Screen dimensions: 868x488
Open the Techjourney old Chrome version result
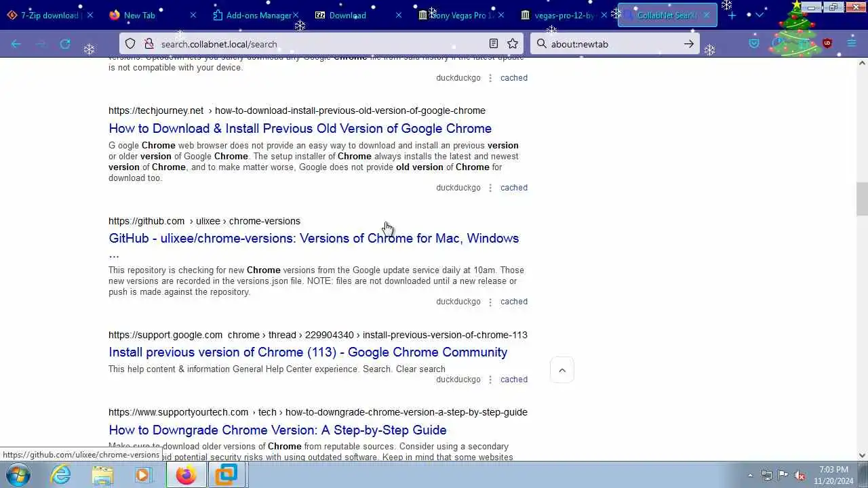(300, 128)
